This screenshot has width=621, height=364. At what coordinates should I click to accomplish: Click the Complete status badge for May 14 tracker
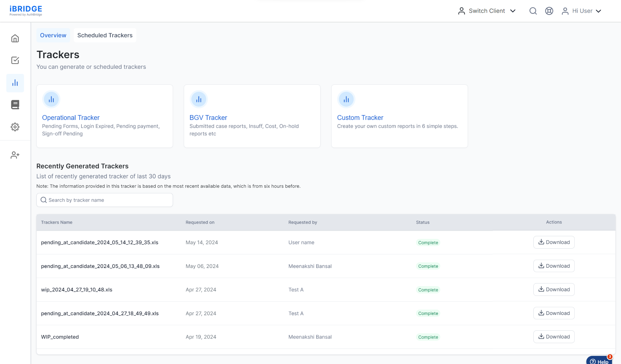pos(428,242)
